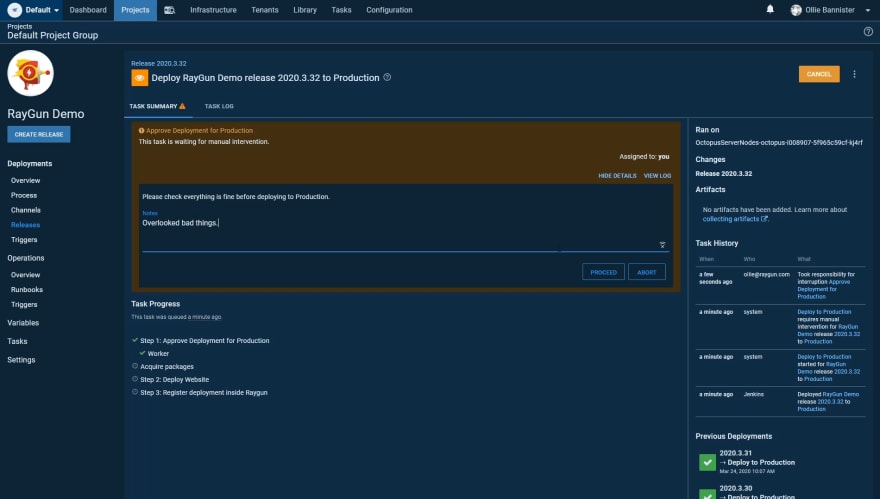Click the green check beside Step 1

click(135, 340)
